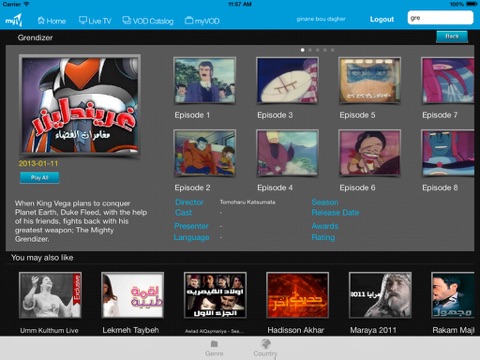Open the VOD Catalog section

(x=148, y=21)
